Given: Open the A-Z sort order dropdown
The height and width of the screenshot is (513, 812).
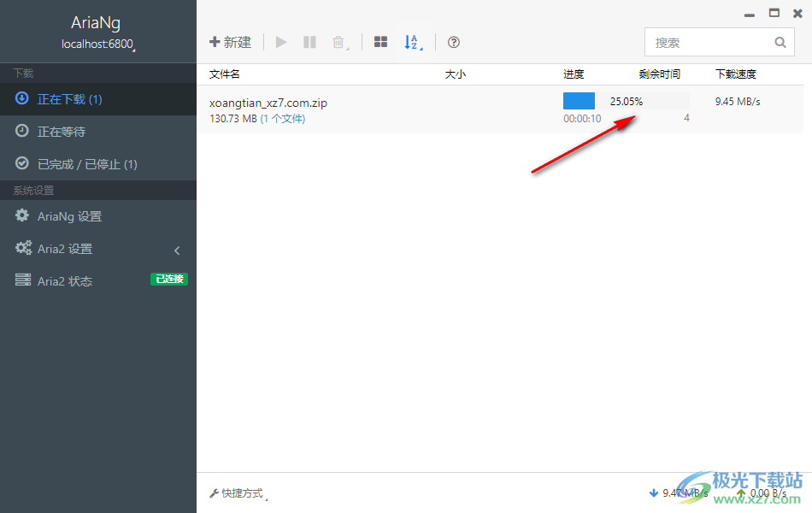Looking at the screenshot, I should [x=413, y=42].
